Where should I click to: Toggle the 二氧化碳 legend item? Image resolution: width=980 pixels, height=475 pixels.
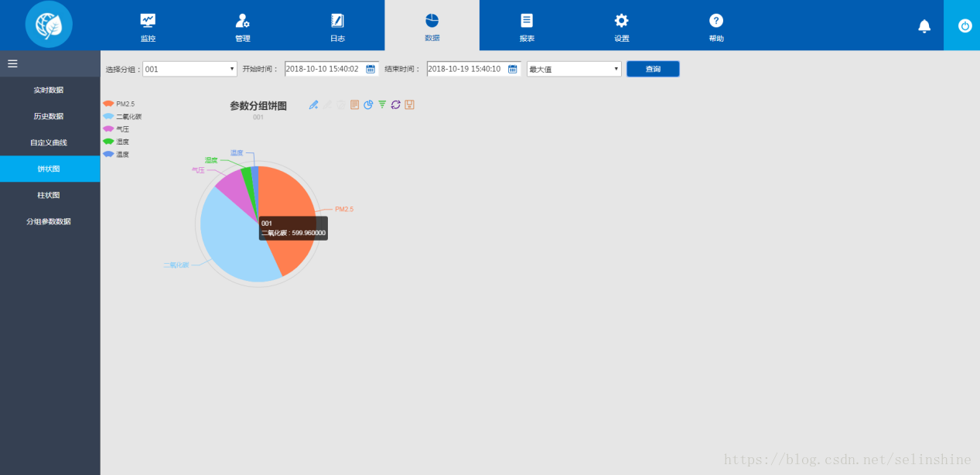pyautogui.click(x=122, y=116)
